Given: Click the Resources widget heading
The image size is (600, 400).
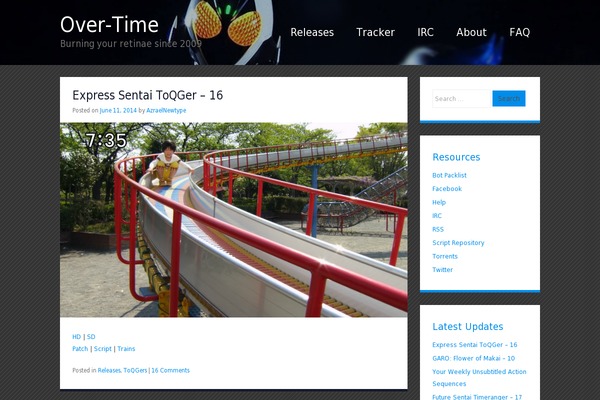Looking at the screenshot, I should [456, 157].
